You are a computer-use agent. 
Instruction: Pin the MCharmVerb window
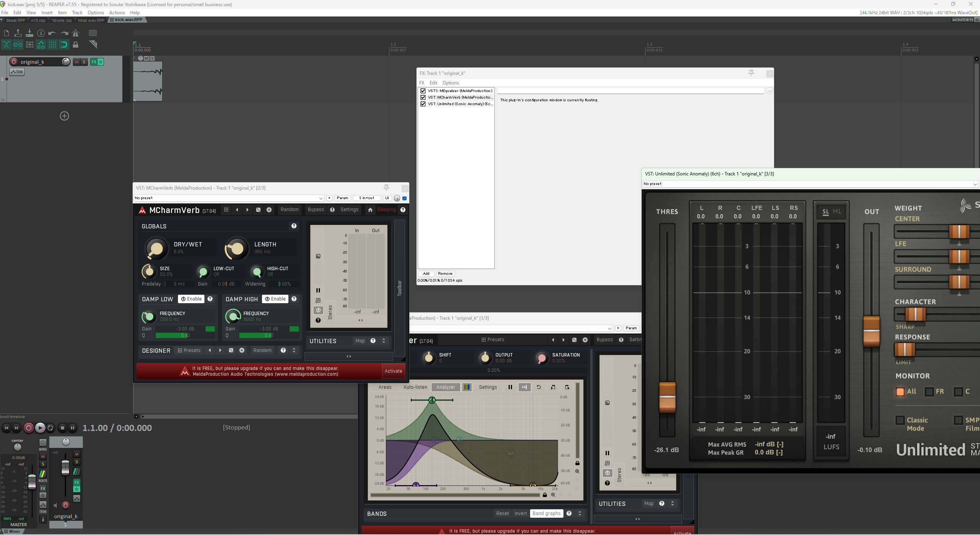386,188
